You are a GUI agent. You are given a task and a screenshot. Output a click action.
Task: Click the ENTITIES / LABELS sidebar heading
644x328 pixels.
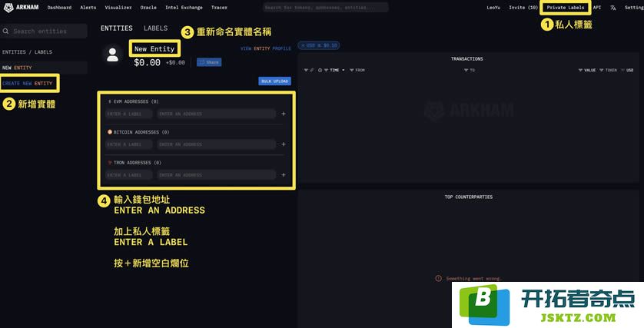coord(27,52)
